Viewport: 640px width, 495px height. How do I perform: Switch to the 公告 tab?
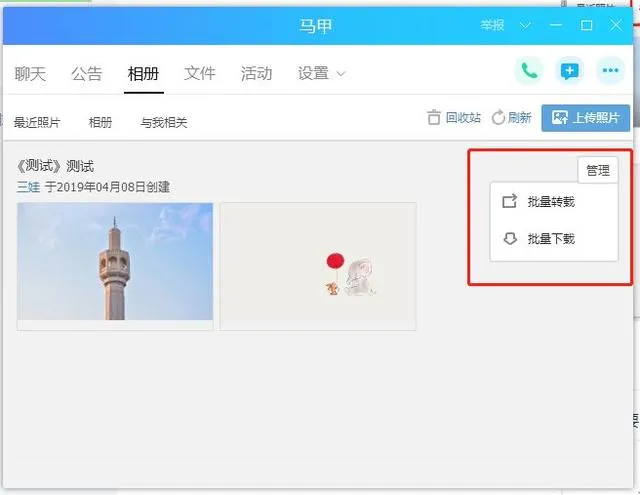point(87,74)
